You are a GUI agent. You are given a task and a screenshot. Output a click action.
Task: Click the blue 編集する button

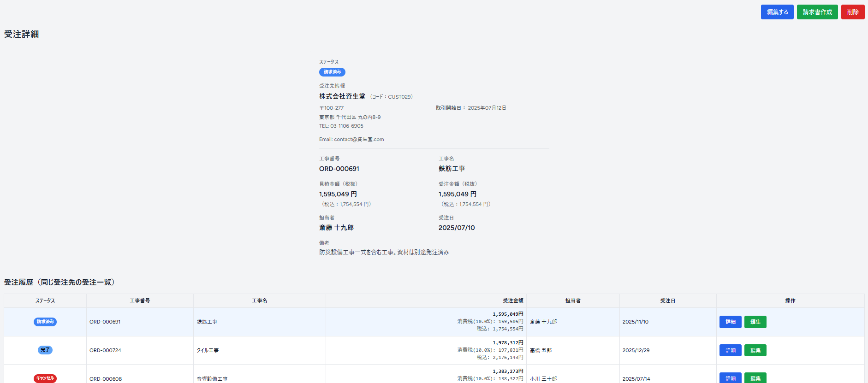click(x=777, y=12)
